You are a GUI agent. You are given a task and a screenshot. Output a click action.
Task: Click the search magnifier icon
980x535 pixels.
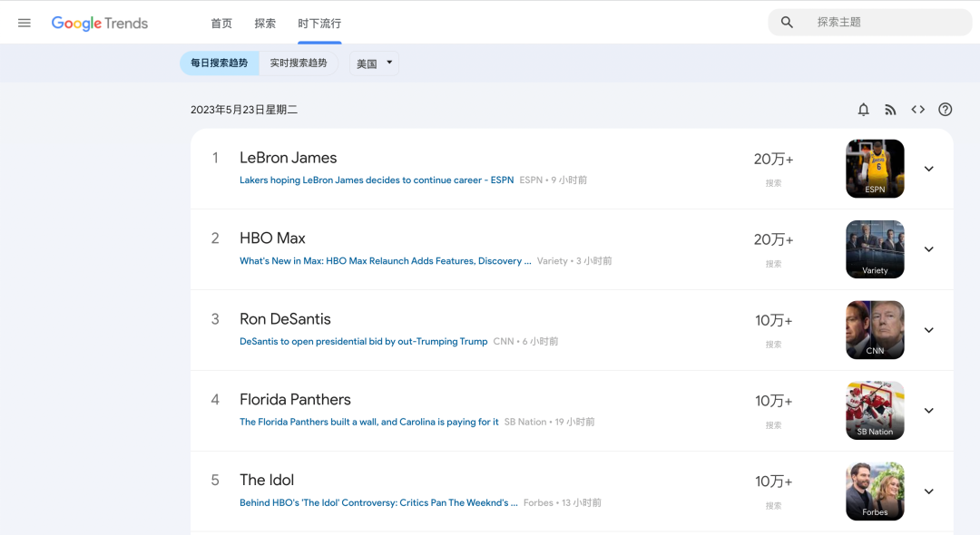[x=787, y=23]
